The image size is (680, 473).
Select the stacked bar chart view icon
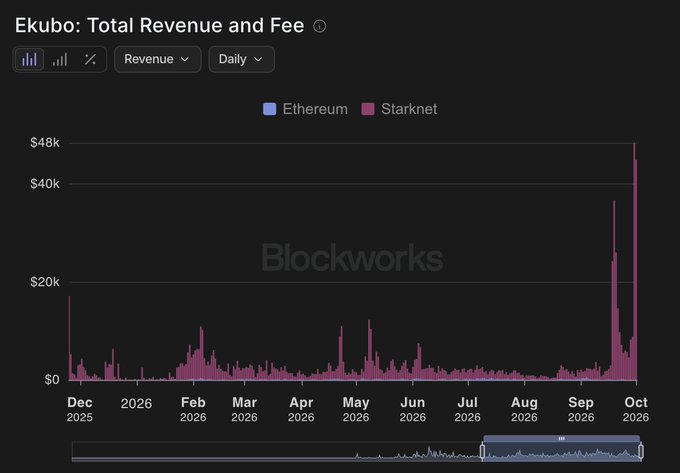pos(29,59)
